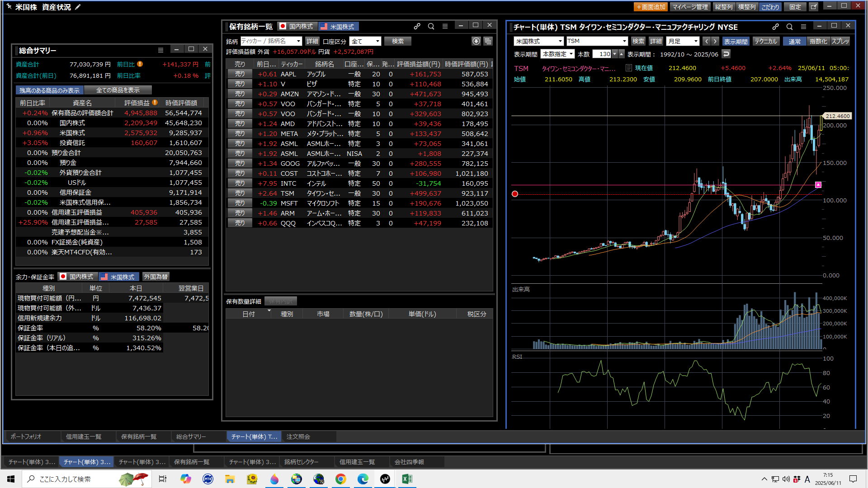Open マイページ管理
The height and width of the screenshot is (488, 868).
pyautogui.click(x=690, y=7)
